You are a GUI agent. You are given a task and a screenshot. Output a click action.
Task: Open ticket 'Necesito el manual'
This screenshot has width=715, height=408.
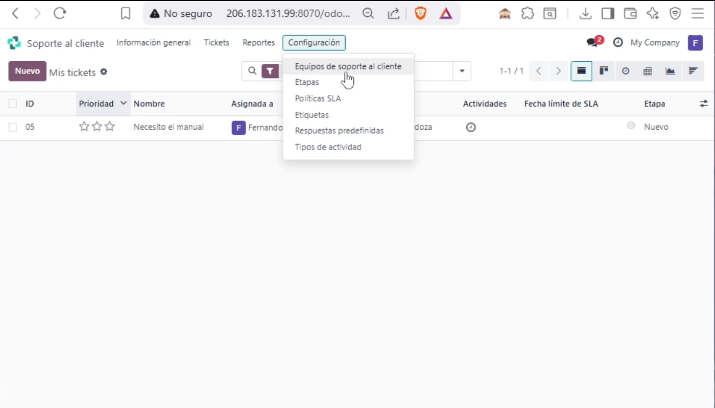click(168, 127)
